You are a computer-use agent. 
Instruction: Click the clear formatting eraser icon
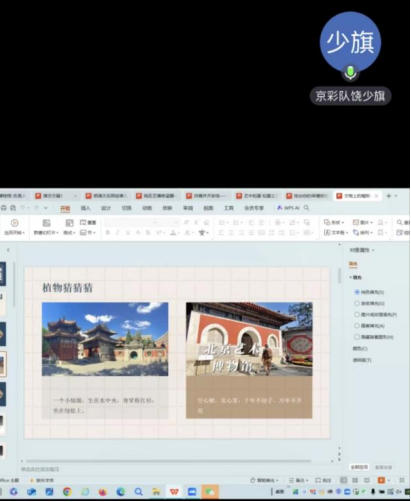point(207,222)
